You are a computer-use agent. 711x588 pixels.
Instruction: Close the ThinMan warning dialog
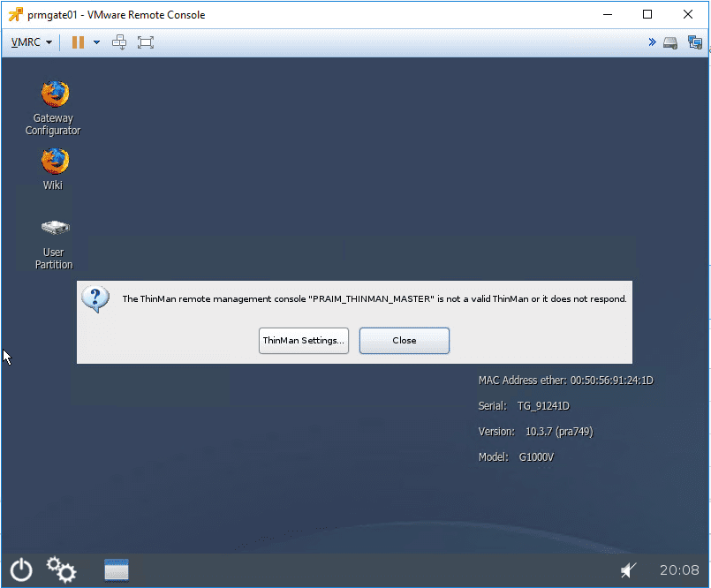coord(404,340)
